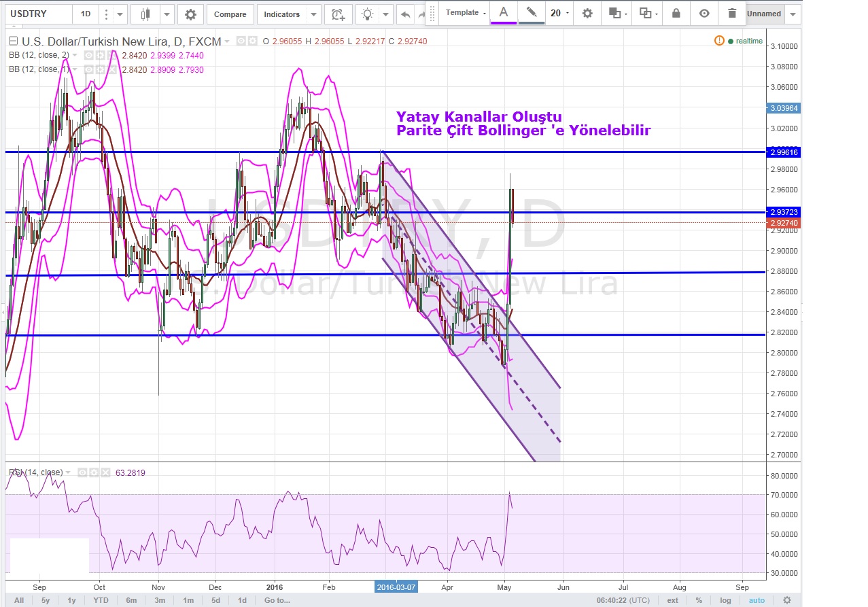This screenshot has width=868, height=607.
Task: Undo the last action with the back arrow
Action: click(405, 14)
